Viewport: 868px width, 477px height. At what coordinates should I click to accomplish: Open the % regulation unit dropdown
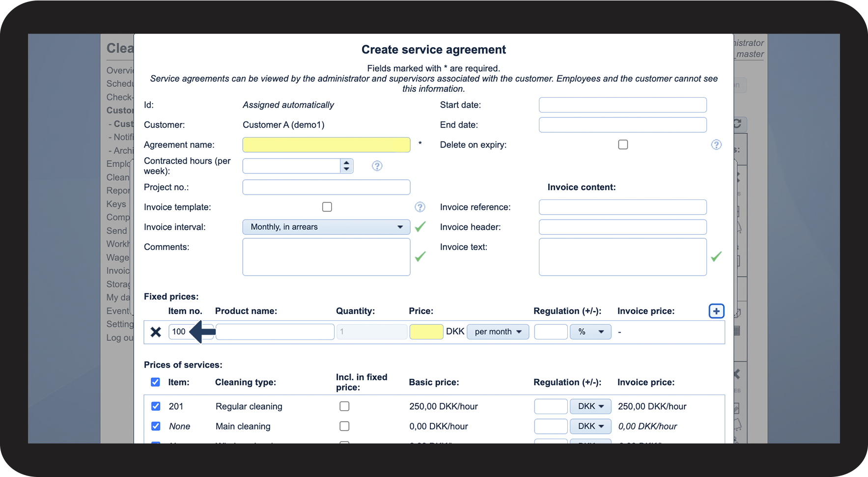click(x=590, y=332)
